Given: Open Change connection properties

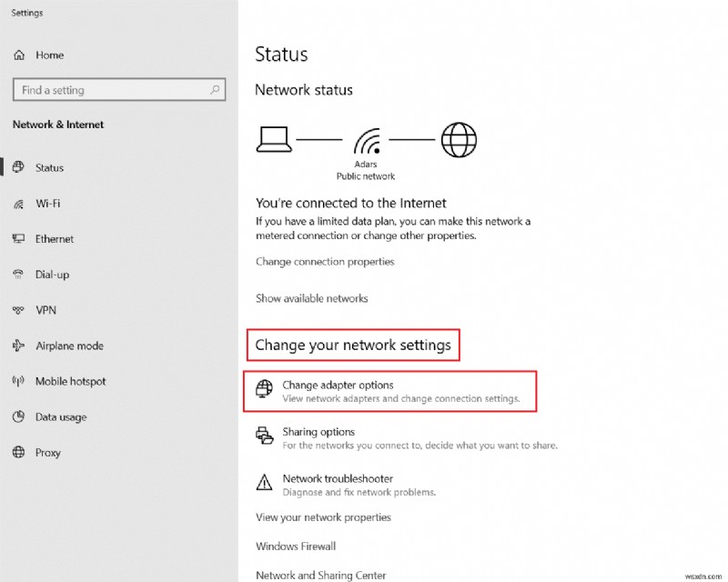Looking at the screenshot, I should click(325, 261).
